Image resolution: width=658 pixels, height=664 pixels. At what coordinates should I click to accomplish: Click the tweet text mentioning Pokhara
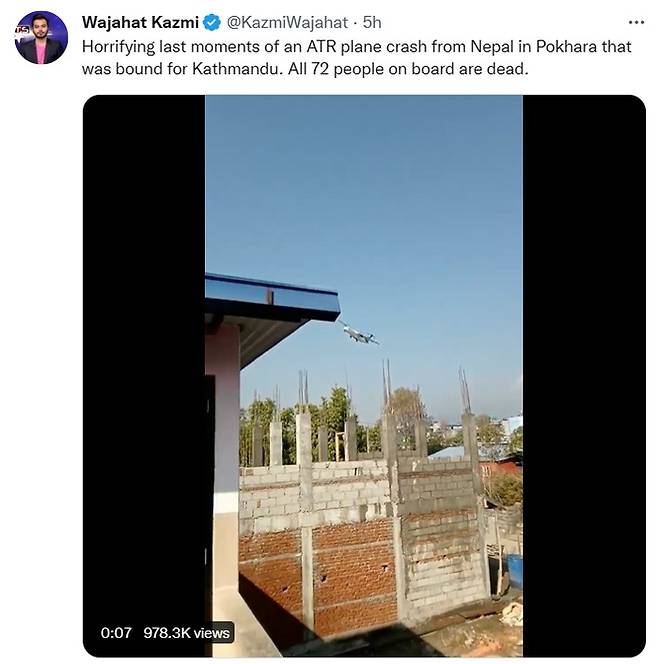pyautogui.click(x=357, y=58)
